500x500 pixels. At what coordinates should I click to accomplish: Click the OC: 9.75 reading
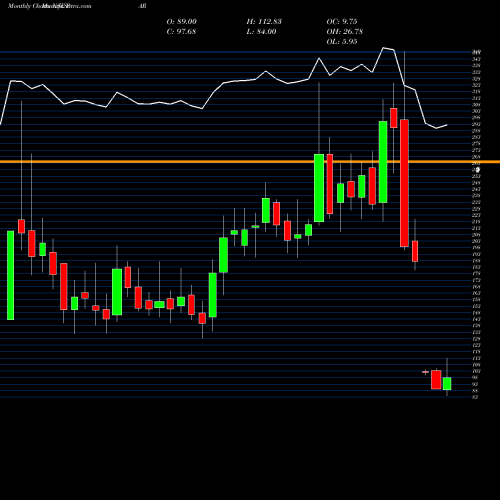[342, 22]
